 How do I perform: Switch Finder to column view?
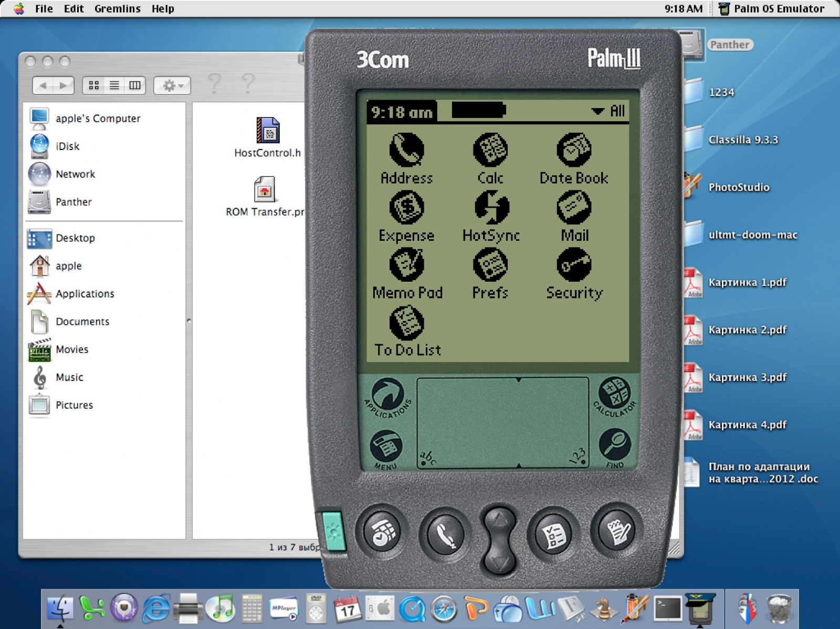pyautogui.click(x=135, y=85)
